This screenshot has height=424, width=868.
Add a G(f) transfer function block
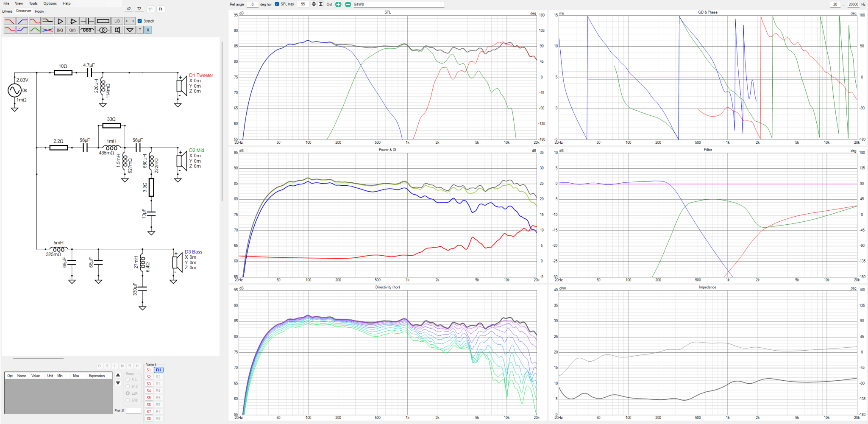click(72, 30)
